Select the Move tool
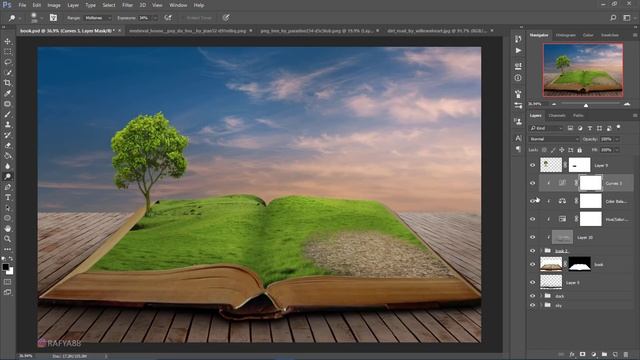This screenshot has width=640, height=360. click(x=7, y=41)
